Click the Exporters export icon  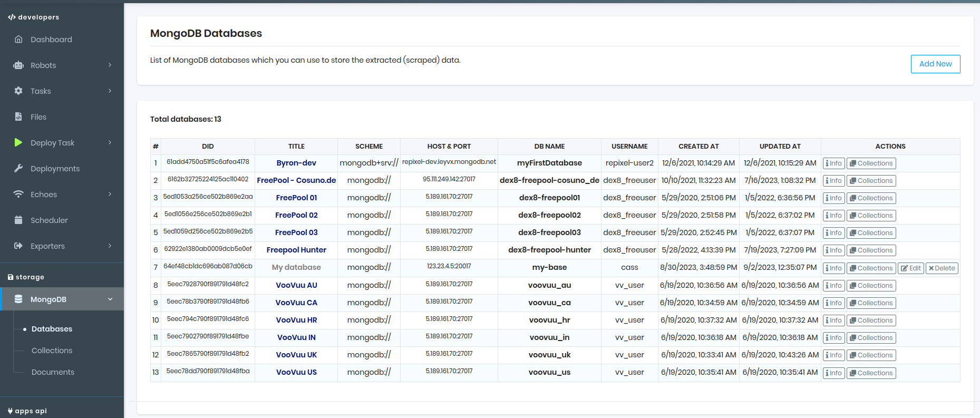click(x=18, y=246)
